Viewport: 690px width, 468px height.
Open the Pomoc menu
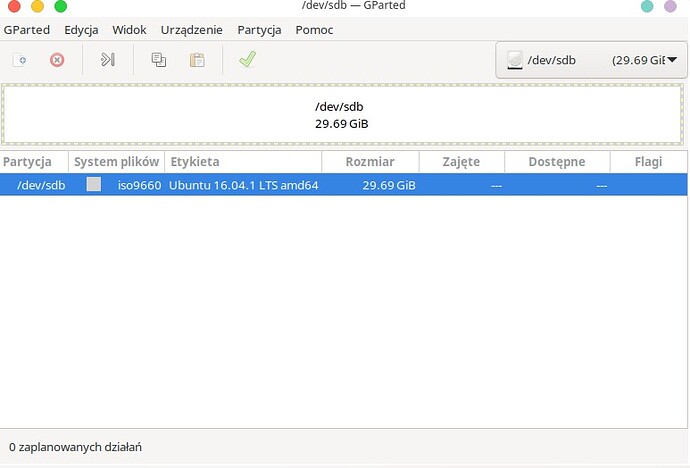(314, 30)
